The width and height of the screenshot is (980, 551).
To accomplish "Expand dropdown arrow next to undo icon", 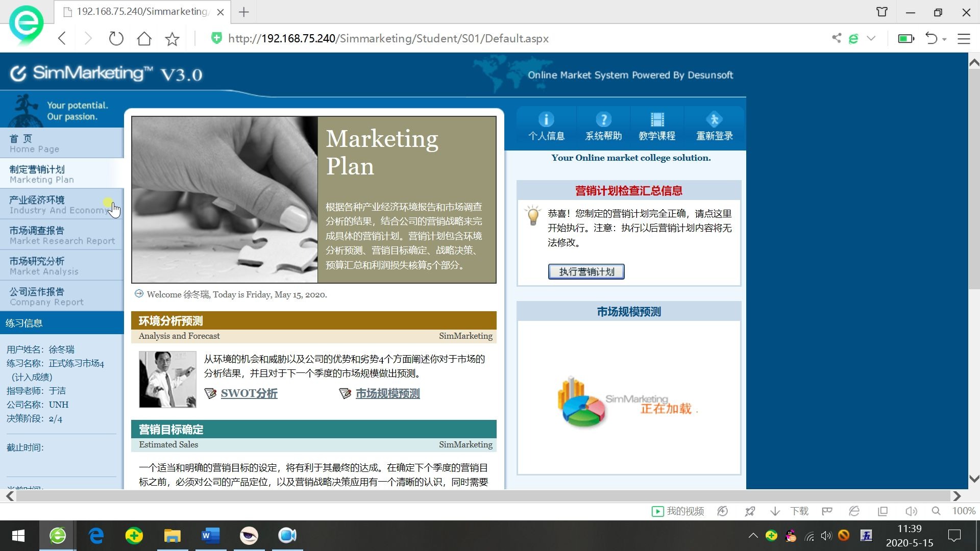I will click(945, 39).
